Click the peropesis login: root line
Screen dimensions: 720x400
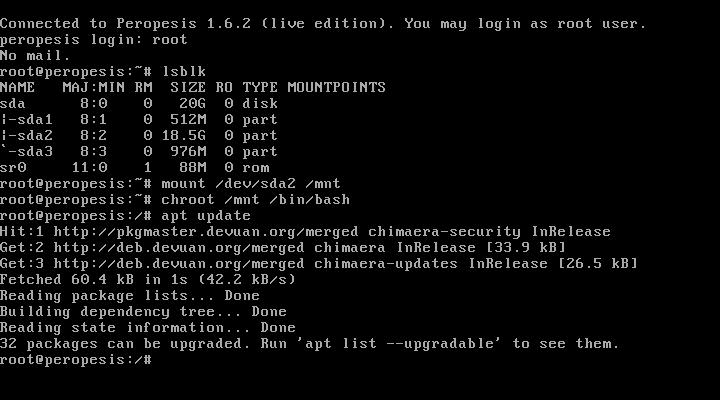click(x=94, y=39)
